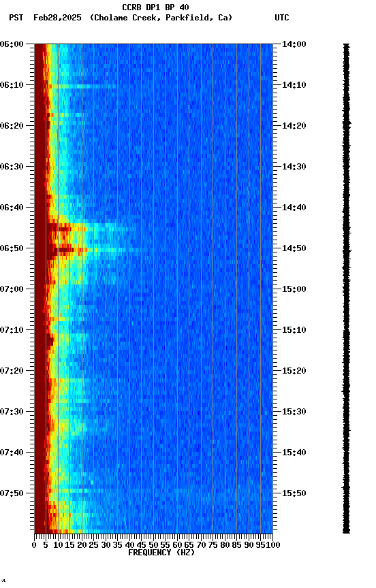Click the 15:20 UTC time label

(294, 371)
